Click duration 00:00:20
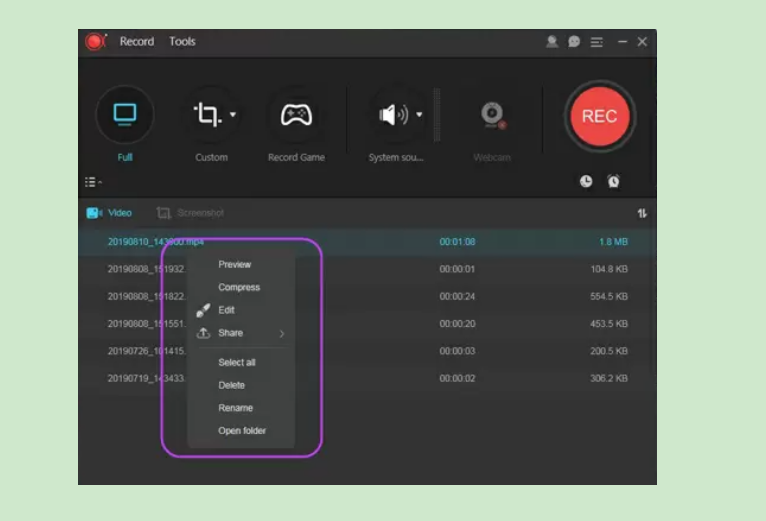The height and width of the screenshot is (521, 766). point(457,324)
